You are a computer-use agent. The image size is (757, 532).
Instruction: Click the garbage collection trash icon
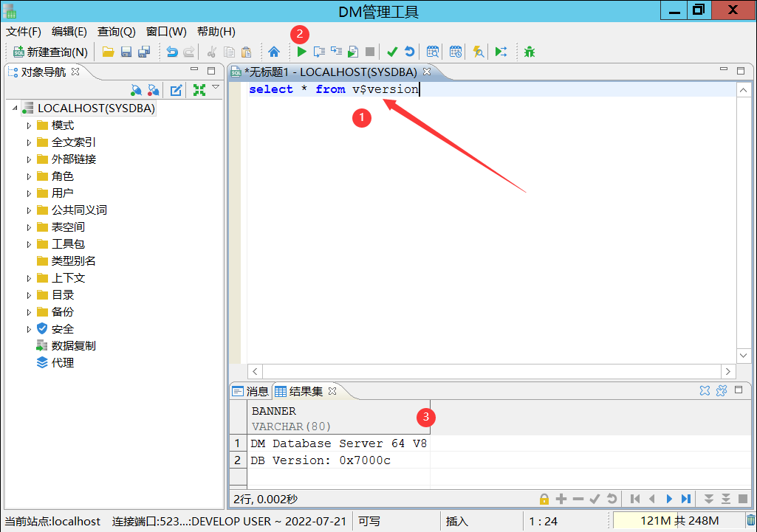pos(751,521)
